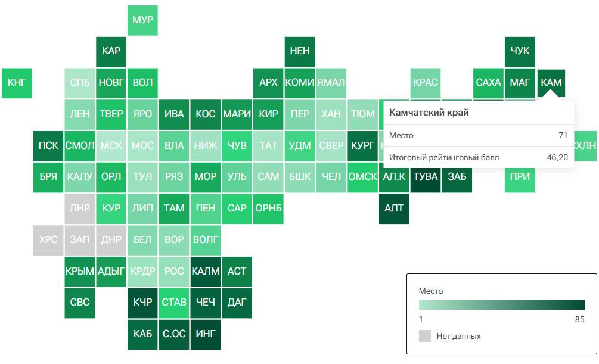Click the АЛТ region tile

tap(394, 209)
